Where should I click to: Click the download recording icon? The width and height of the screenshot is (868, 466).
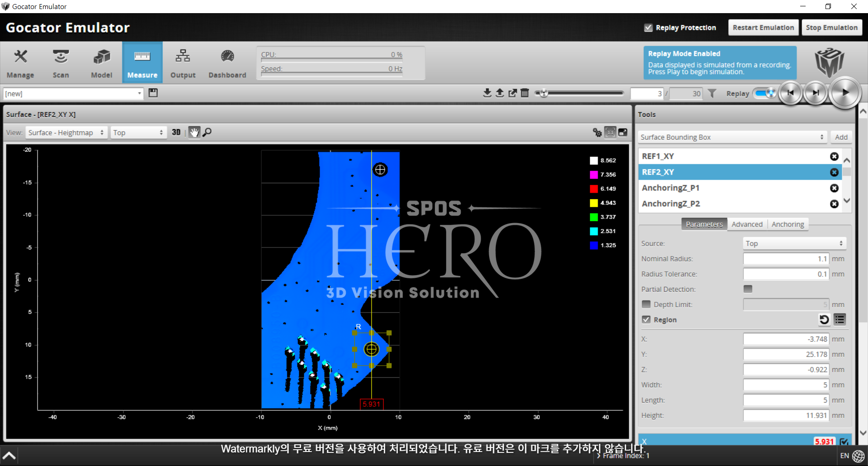pyautogui.click(x=487, y=93)
